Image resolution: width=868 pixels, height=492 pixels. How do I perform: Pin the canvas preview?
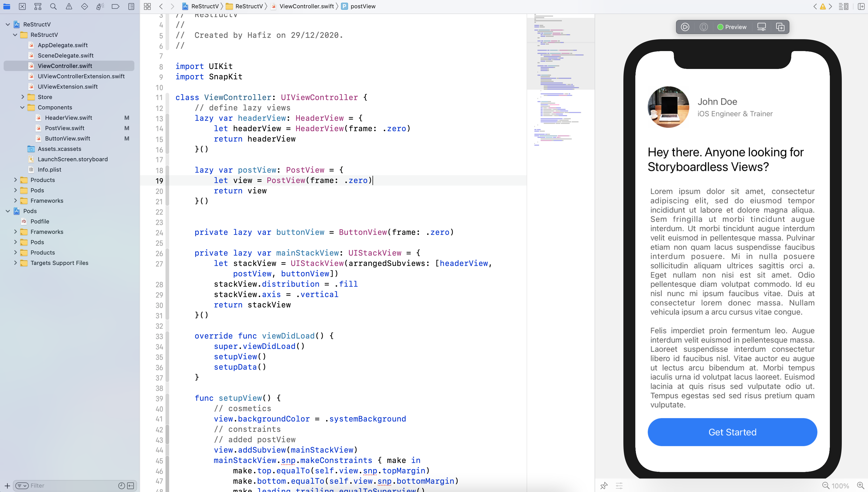tap(604, 486)
